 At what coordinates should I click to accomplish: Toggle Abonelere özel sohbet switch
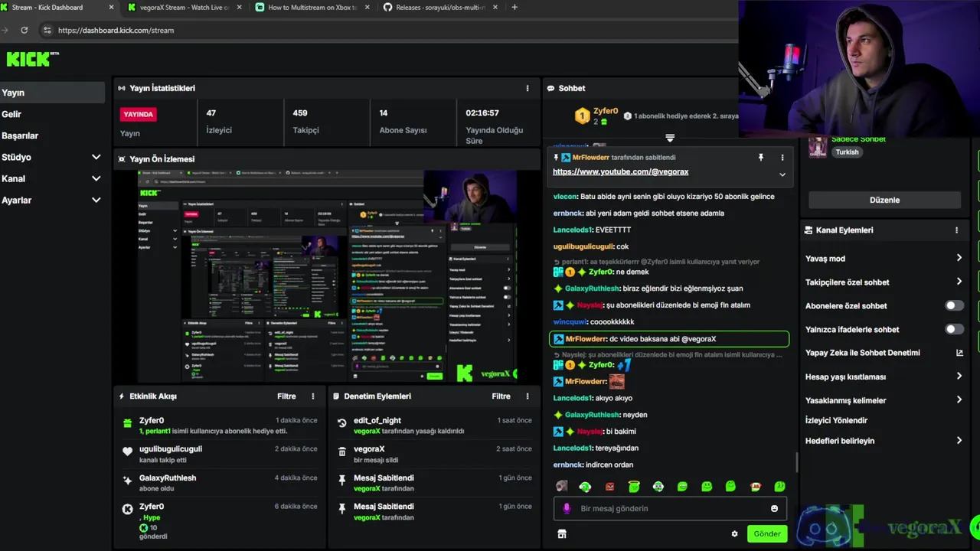click(954, 305)
